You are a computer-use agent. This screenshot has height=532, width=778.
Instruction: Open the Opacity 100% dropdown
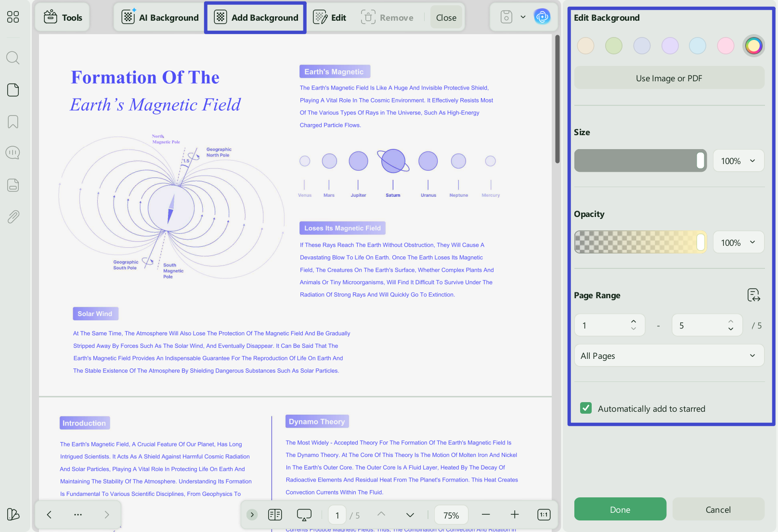(x=739, y=242)
